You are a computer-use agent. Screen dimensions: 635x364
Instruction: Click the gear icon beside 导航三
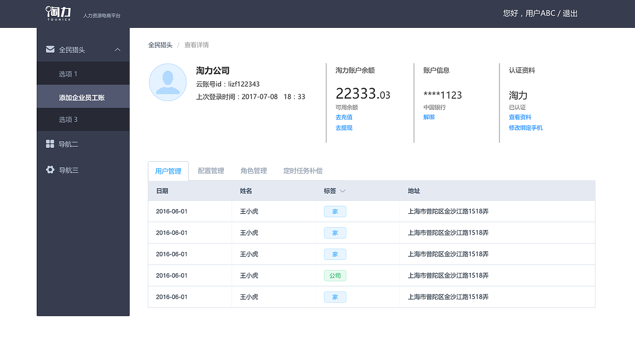point(50,170)
